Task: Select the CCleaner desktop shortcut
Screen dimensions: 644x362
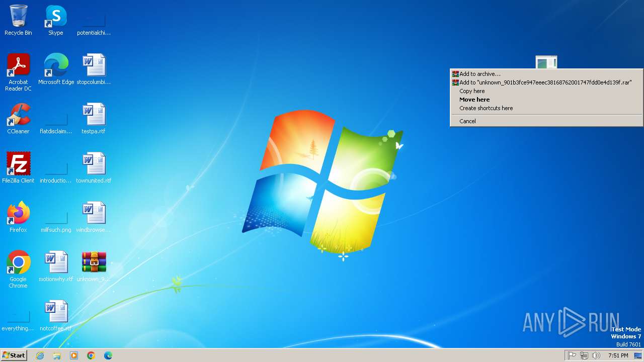Action: tap(18, 119)
